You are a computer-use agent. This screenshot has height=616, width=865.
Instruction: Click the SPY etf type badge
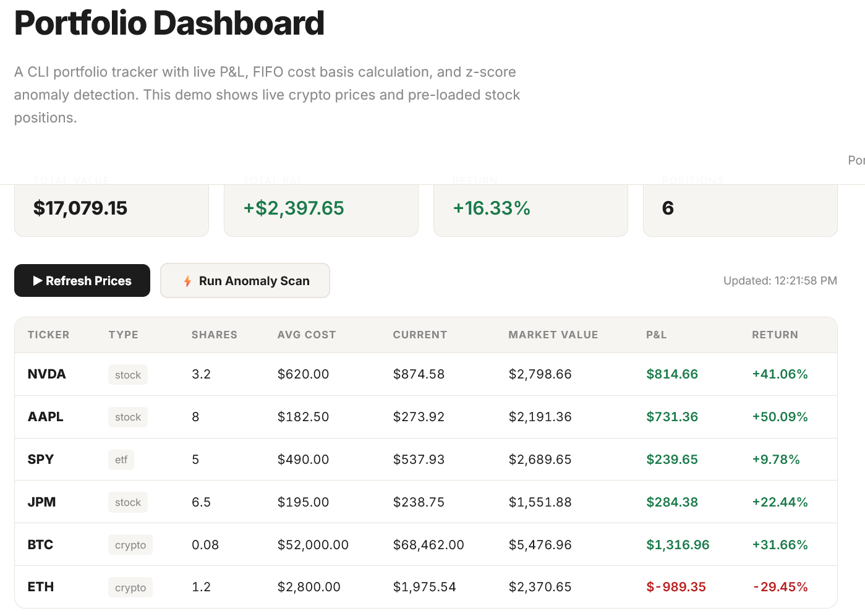[x=121, y=460]
